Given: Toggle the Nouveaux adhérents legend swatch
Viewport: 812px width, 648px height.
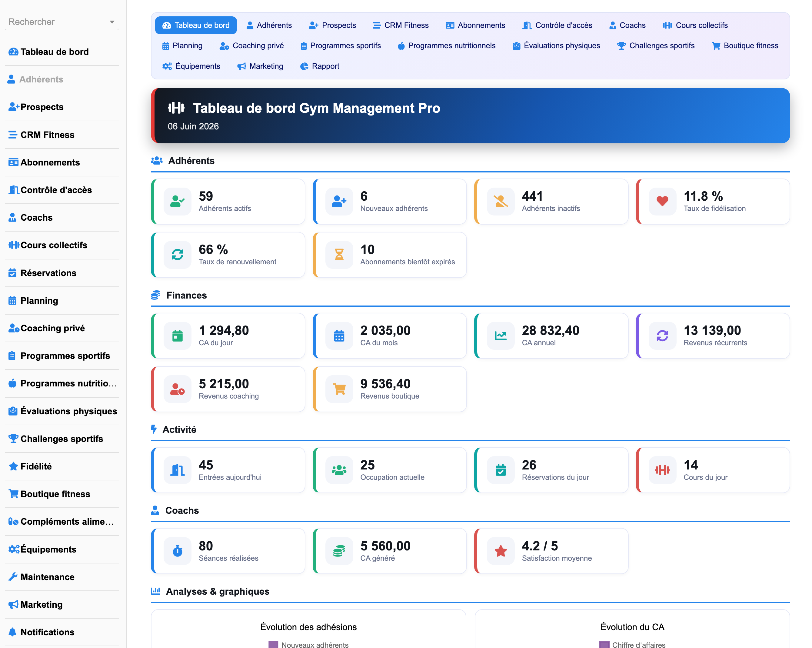Looking at the screenshot, I should [273, 645].
